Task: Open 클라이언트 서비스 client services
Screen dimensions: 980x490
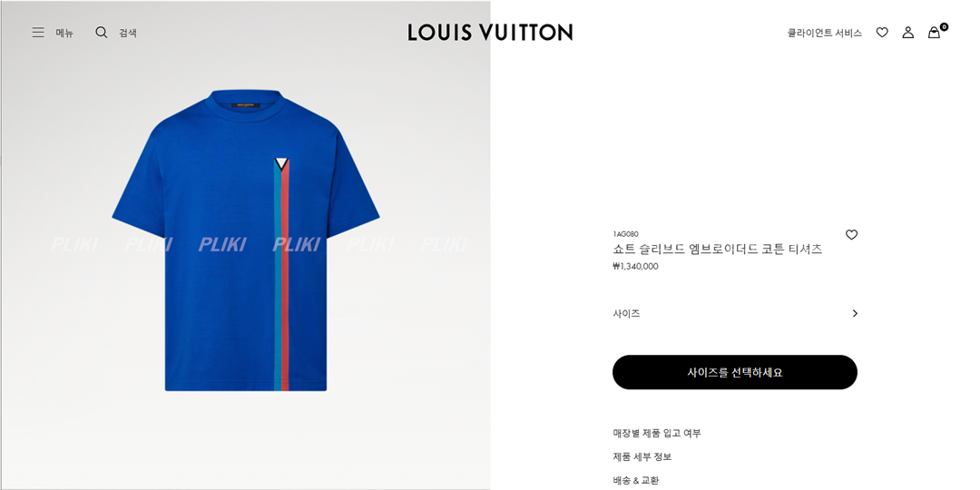Action: coord(824,34)
